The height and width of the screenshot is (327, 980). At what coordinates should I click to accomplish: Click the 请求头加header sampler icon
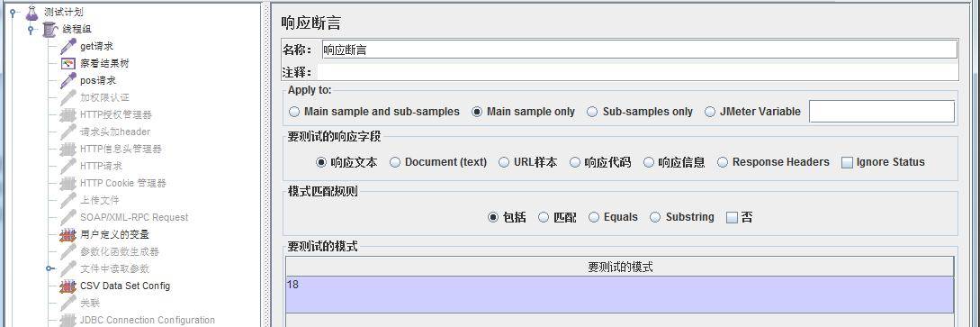click(68, 132)
